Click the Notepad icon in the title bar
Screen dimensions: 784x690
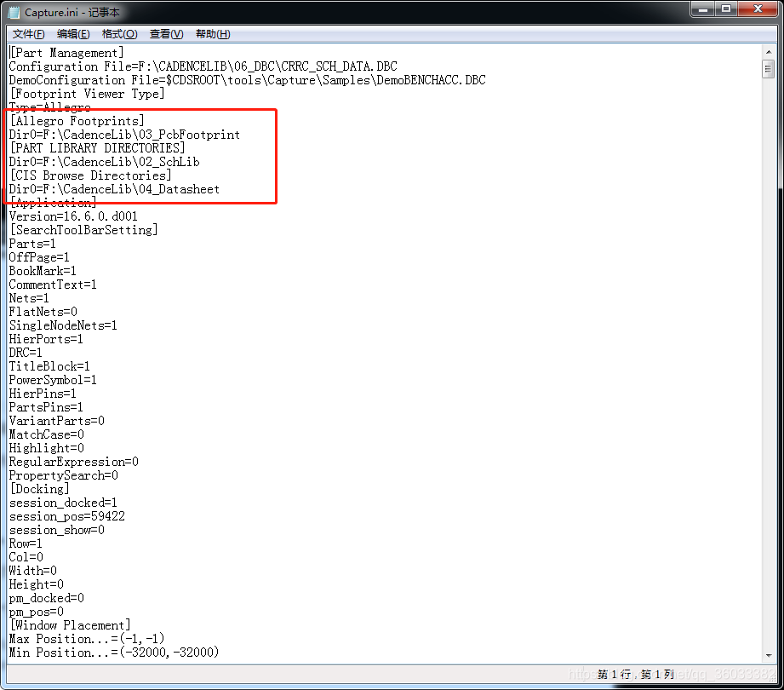[14, 12]
